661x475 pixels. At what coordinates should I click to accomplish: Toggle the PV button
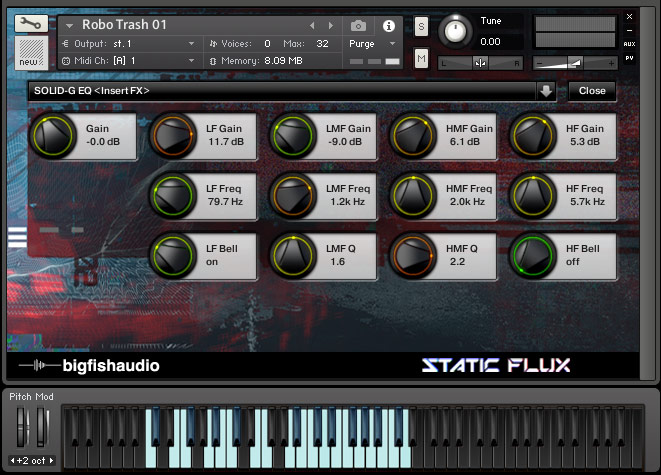point(629,58)
